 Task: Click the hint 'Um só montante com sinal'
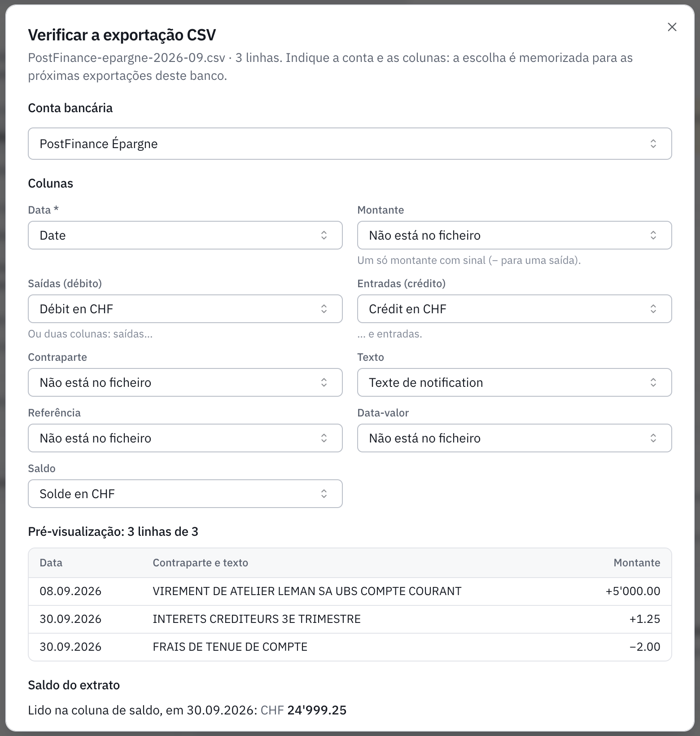[469, 260]
